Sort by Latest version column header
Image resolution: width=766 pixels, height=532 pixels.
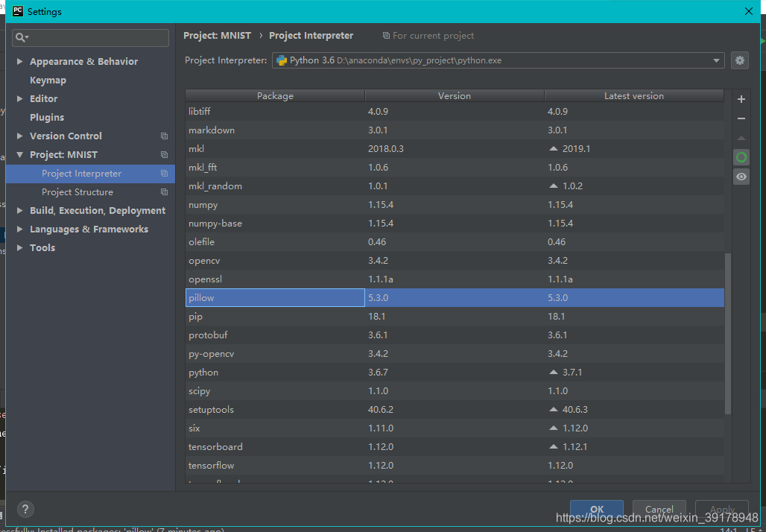tap(633, 96)
